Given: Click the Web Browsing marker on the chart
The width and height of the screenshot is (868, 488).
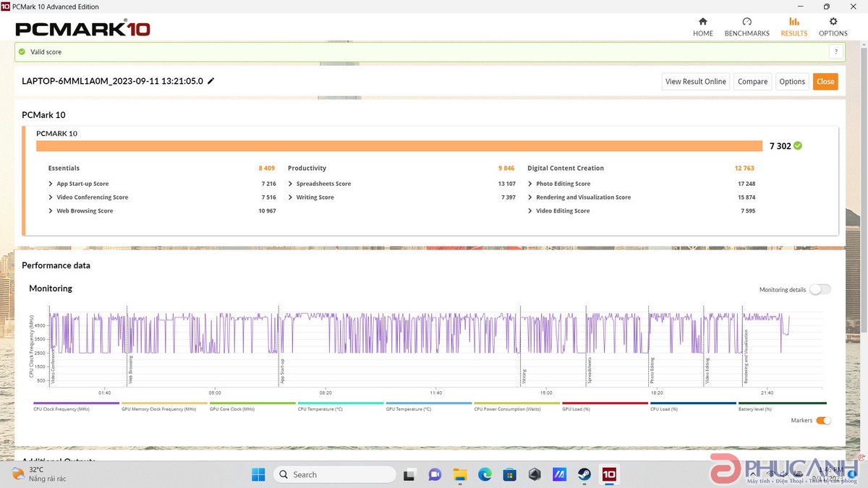Looking at the screenshot, I should click(130, 369).
